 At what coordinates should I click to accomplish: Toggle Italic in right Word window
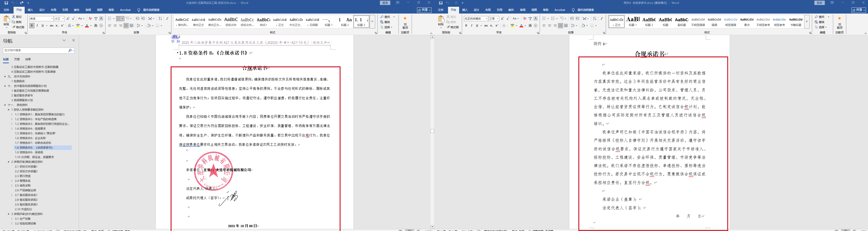point(471,26)
